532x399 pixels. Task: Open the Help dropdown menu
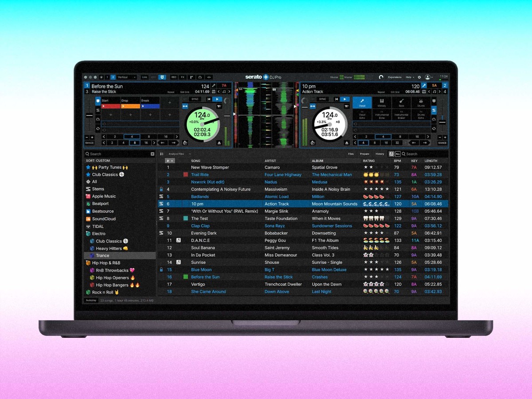tap(410, 77)
